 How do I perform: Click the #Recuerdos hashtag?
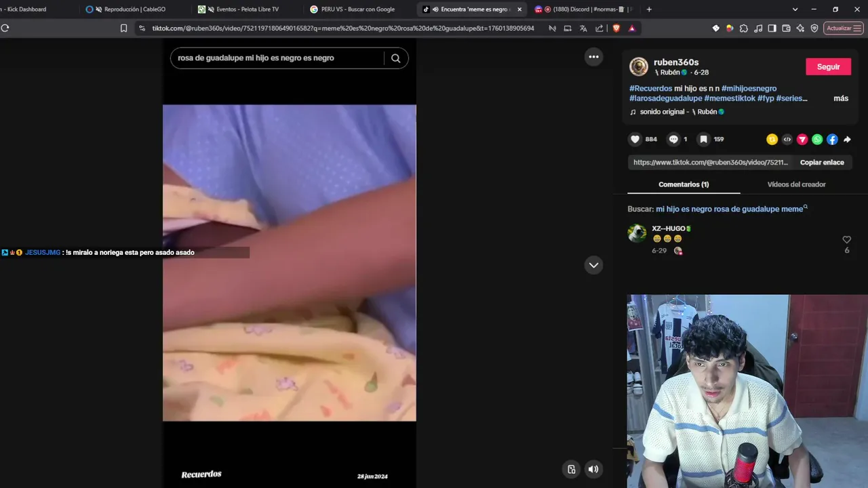click(x=650, y=89)
